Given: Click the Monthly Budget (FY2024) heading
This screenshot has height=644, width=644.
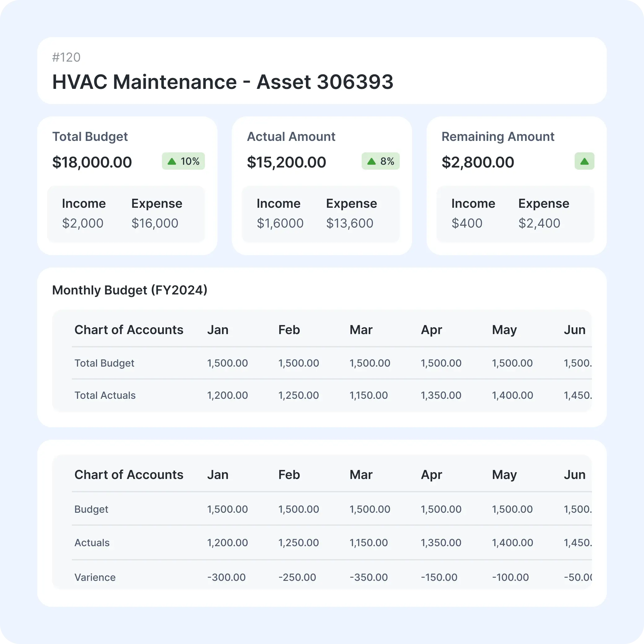Looking at the screenshot, I should 130,290.
